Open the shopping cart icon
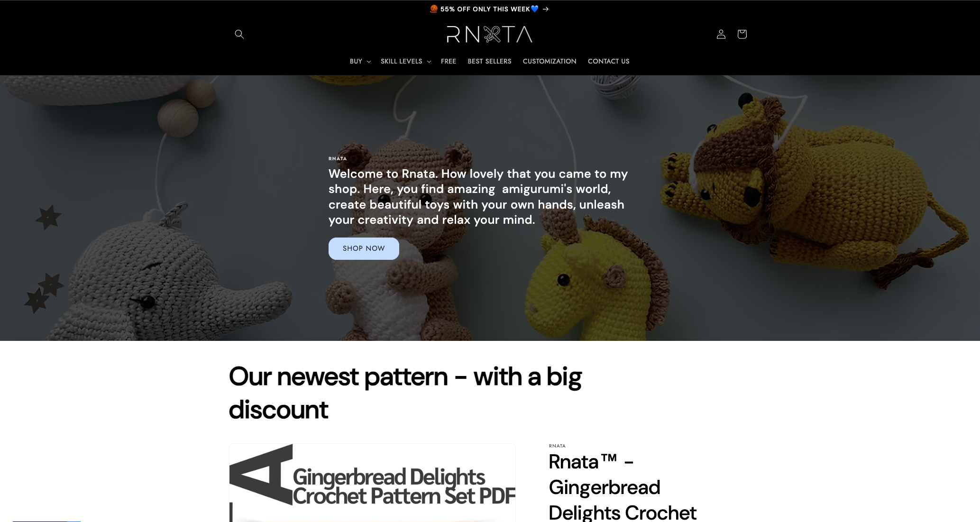 (742, 34)
